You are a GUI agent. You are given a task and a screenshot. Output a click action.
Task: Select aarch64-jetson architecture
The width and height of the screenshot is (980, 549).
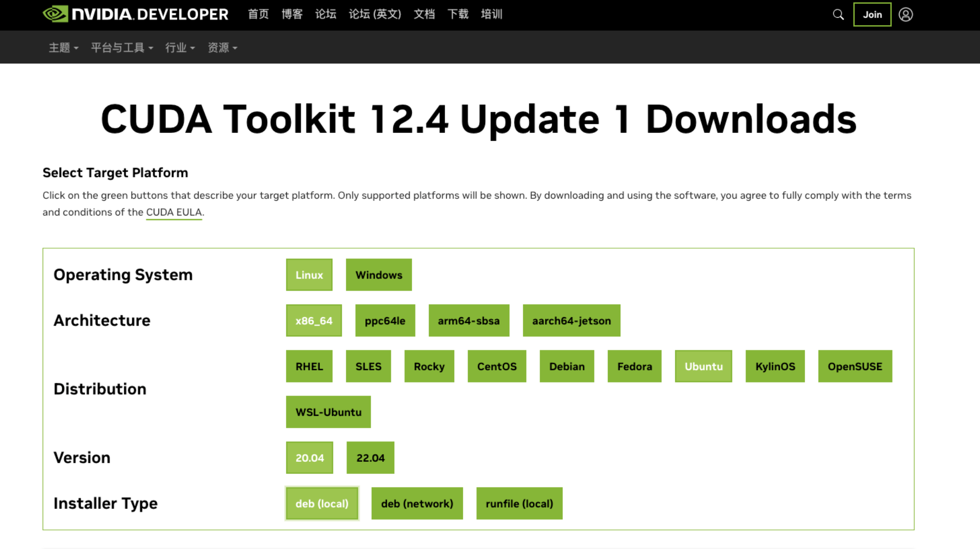coord(572,321)
